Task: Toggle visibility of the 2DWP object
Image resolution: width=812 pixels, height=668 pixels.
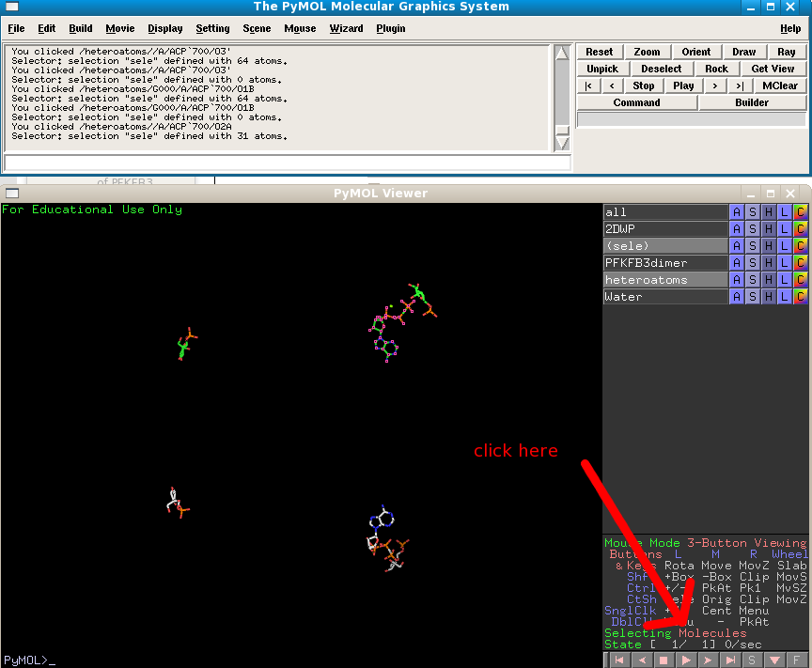Action: [665, 229]
